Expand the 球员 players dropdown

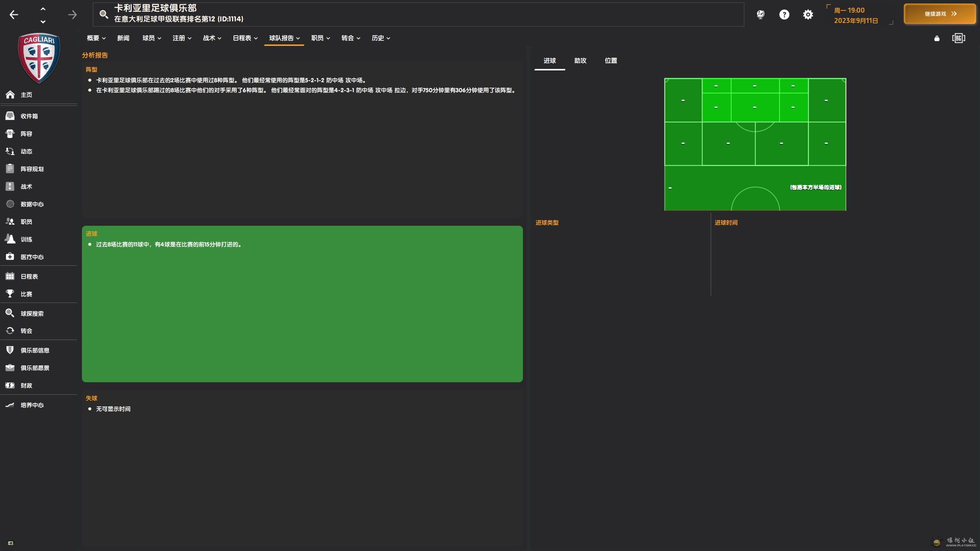point(152,38)
